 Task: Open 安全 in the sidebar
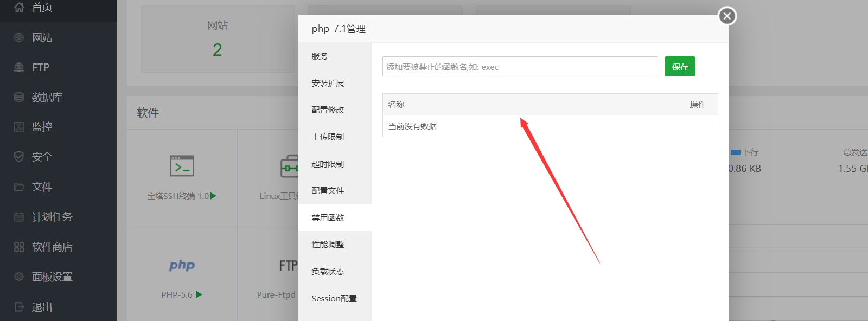[42, 157]
